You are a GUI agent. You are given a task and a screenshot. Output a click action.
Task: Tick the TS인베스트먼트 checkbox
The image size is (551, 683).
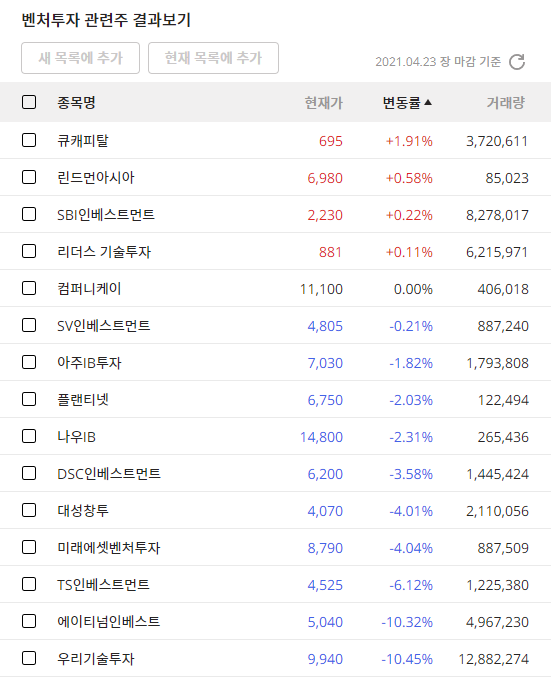[x=29, y=585]
